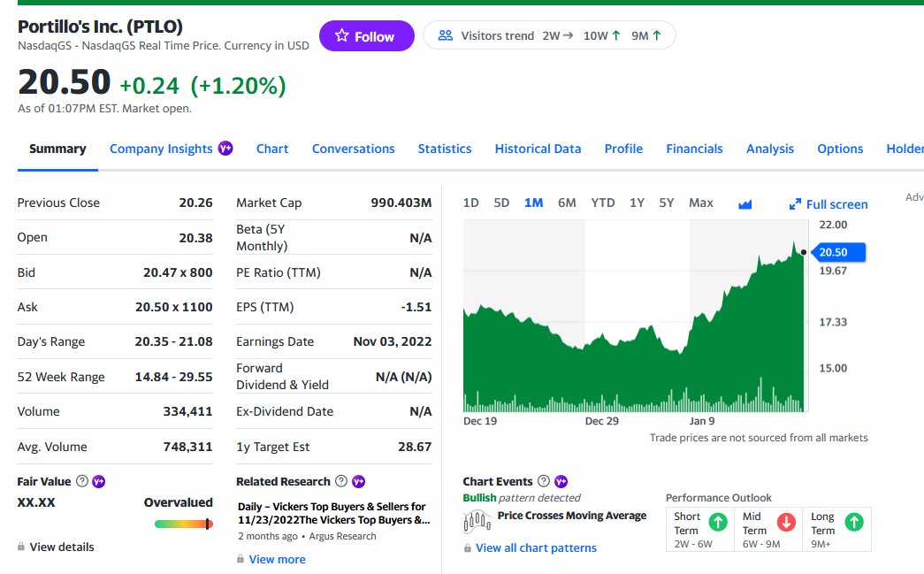
Task: Switch to the Company Insights tab
Action: [x=161, y=149]
